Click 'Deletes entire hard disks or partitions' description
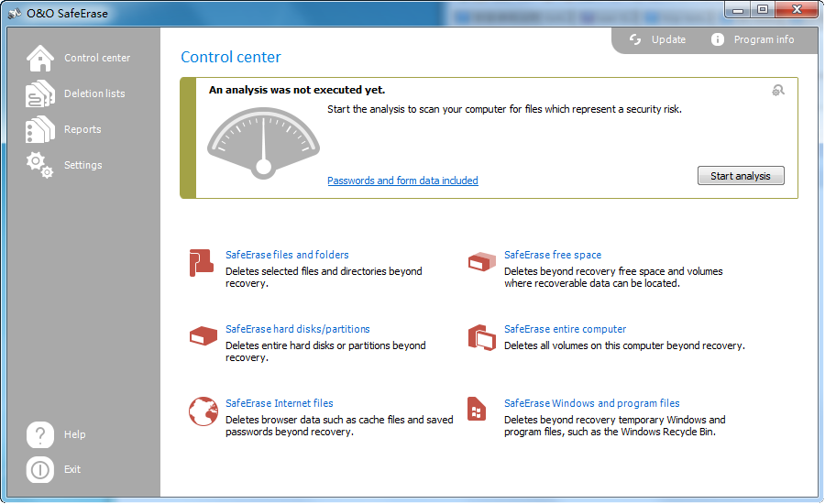This screenshot has width=825, height=504. [x=325, y=352]
